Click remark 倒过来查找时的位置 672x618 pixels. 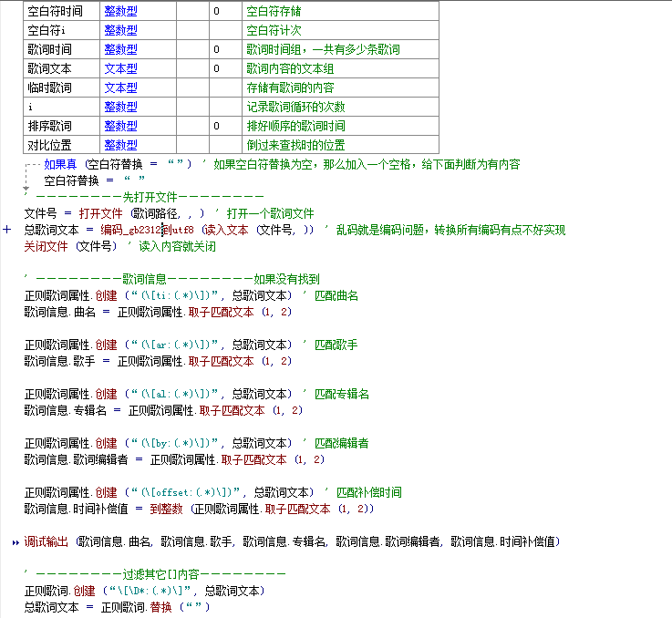point(295,145)
